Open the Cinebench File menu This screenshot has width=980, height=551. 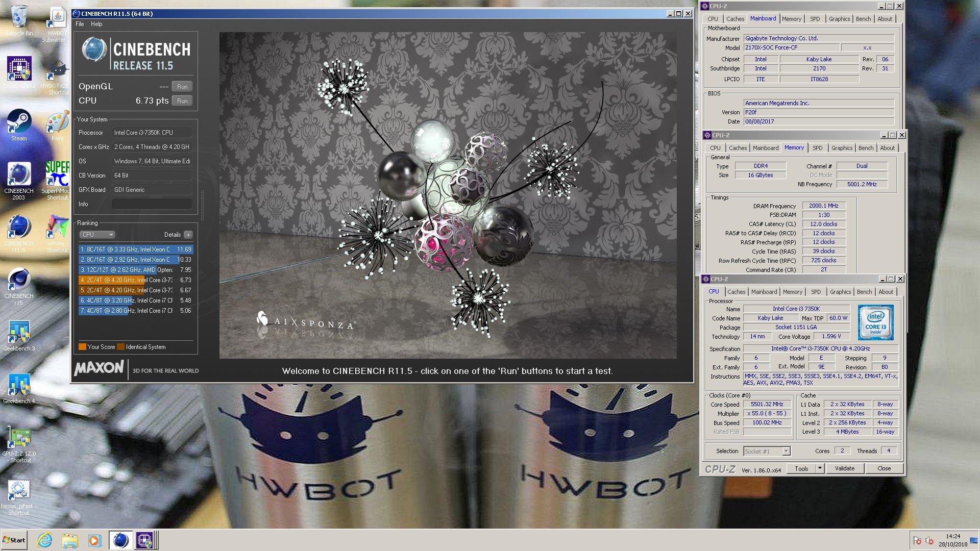[x=80, y=24]
